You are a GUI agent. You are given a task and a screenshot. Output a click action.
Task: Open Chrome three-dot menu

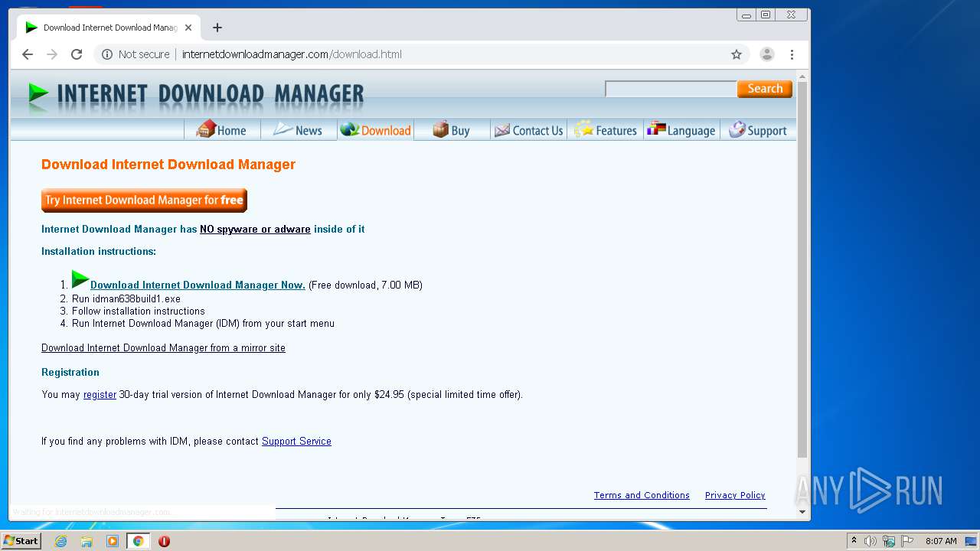click(x=792, y=54)
